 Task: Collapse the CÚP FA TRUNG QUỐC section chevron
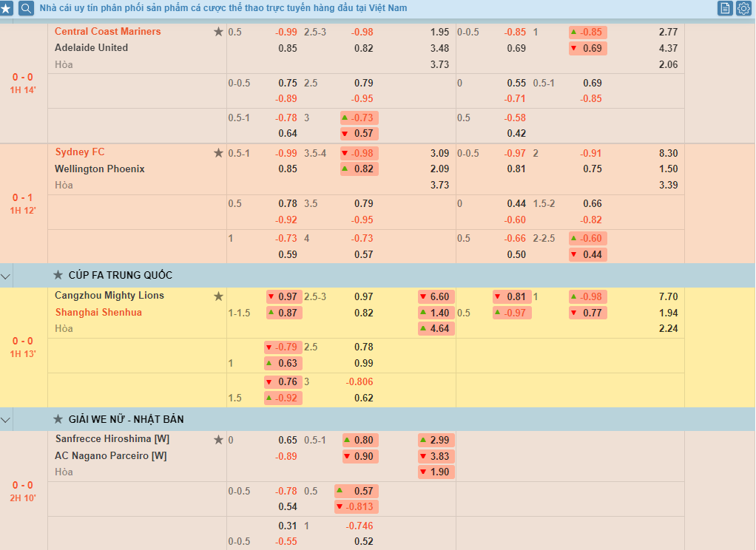(6, 276)
